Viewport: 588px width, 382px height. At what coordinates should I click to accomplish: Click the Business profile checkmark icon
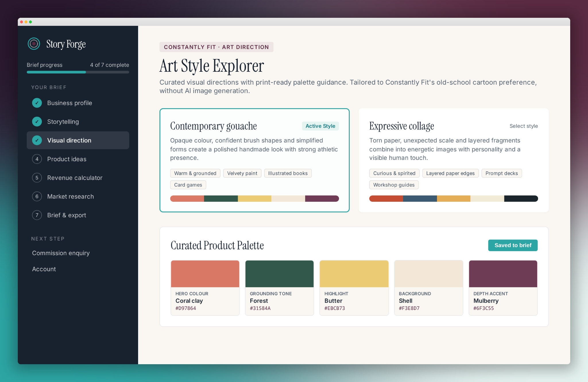pyautogui.click(x=37, y=103)
